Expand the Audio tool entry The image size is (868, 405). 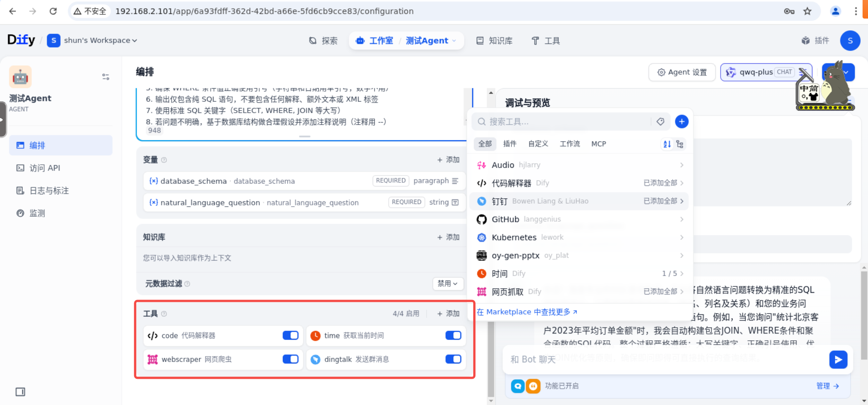coord(579,165)
